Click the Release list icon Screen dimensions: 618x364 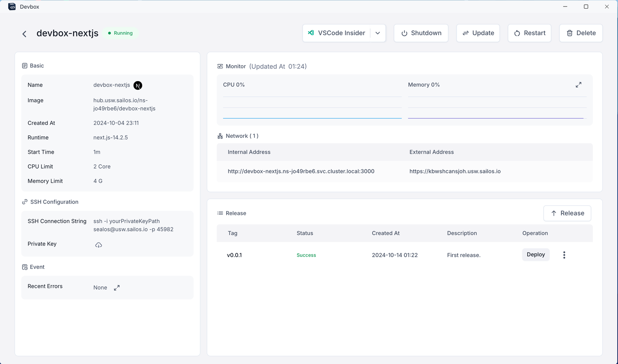point(219,213)
